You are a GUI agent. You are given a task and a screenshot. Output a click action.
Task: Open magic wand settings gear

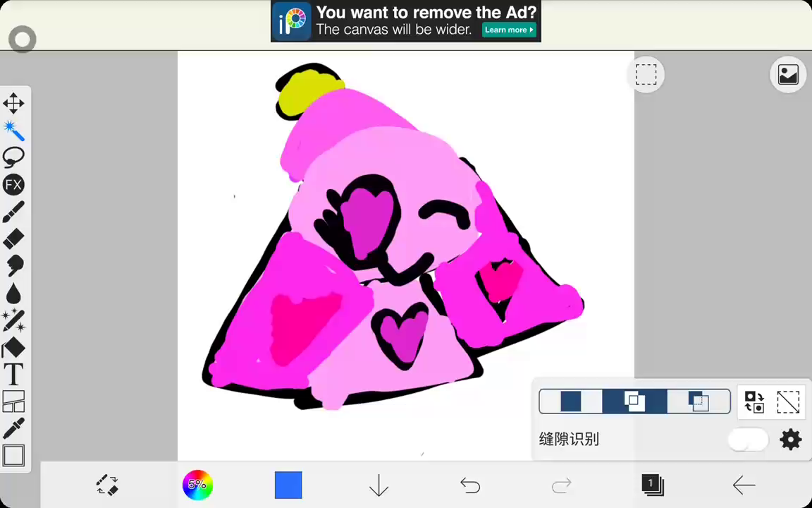click(790, 440)
